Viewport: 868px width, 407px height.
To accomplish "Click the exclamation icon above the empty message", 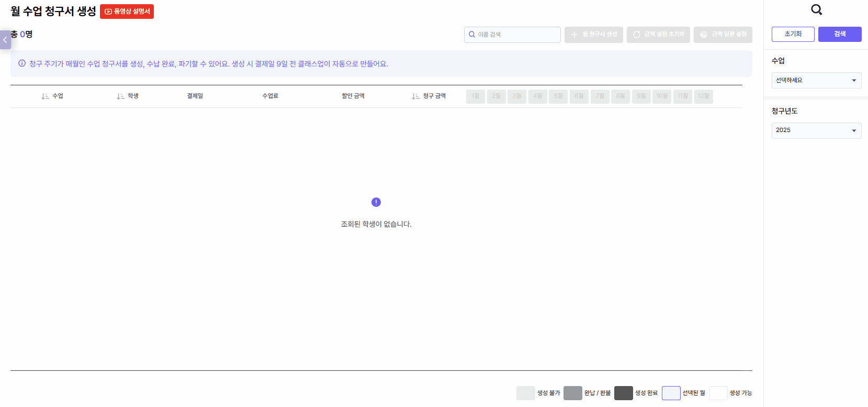I will (x=376, y=202).
